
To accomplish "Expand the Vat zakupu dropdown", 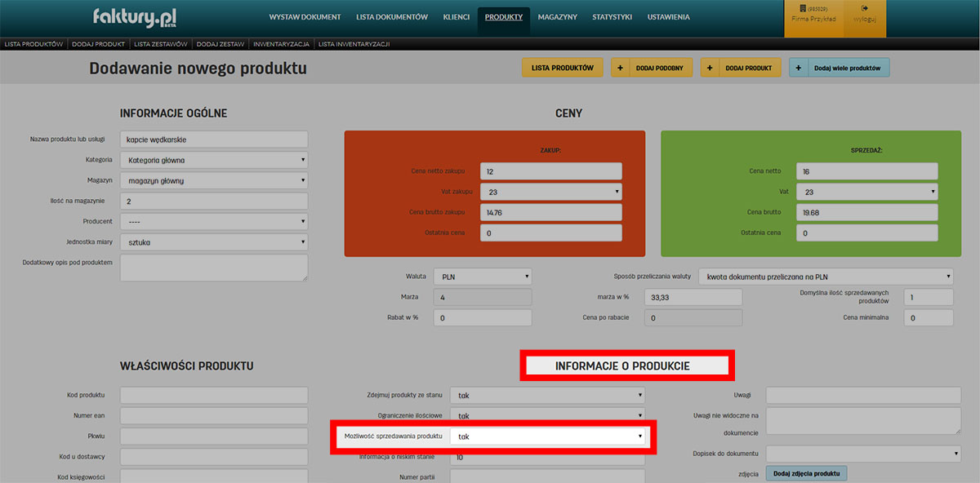I will 550,192.
